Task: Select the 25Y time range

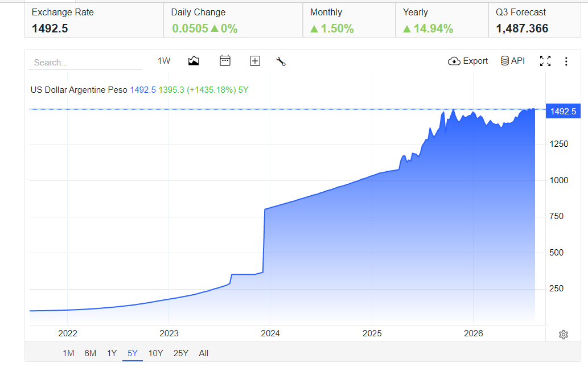Action: click(x=181, y=353)
